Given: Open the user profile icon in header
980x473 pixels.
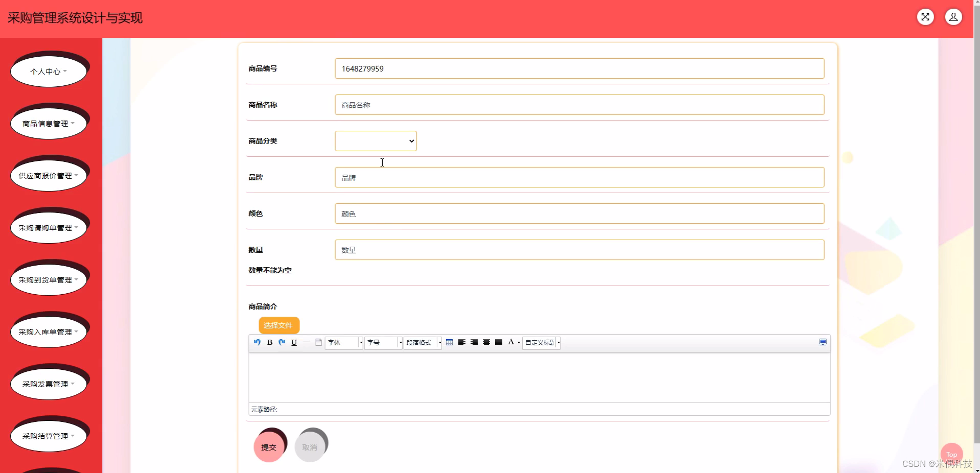Looking at the screenshot, I should coord(953,17).
